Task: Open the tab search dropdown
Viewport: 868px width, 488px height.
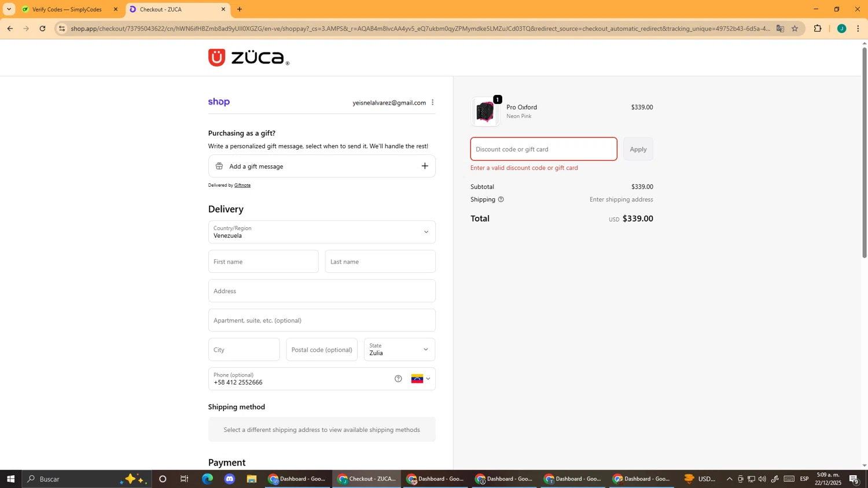Action: pyautogui.click(x=9, y=9)
